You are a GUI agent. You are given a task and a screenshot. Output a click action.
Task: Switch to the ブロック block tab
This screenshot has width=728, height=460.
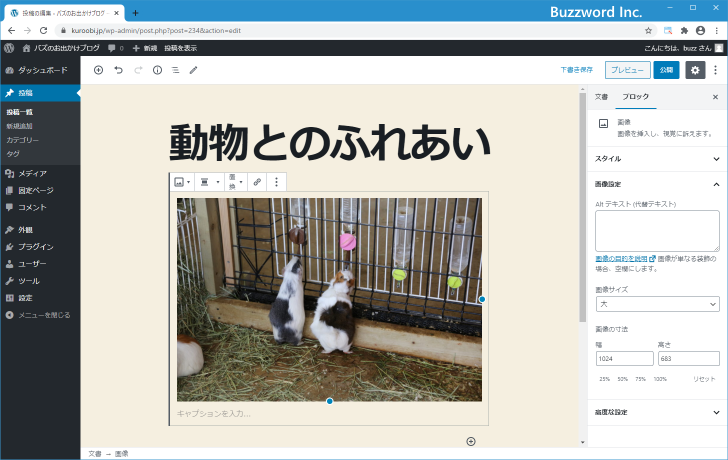(636, 97)
